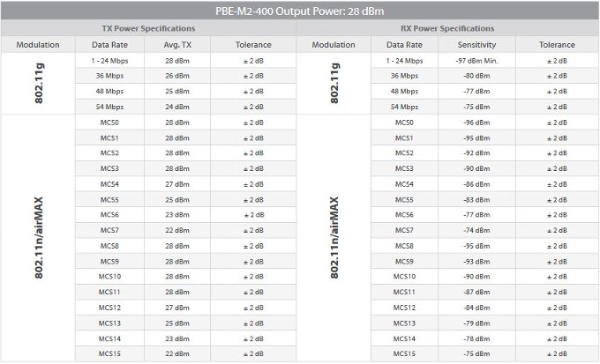Click the RX-side '802.11g' modulation label
The width and height of the screenshot is (600, 364).
point(334,84)
